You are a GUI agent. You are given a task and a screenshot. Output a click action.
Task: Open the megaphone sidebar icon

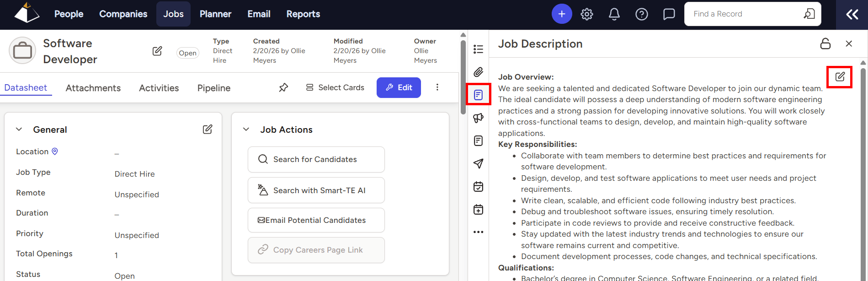(479, 118)
